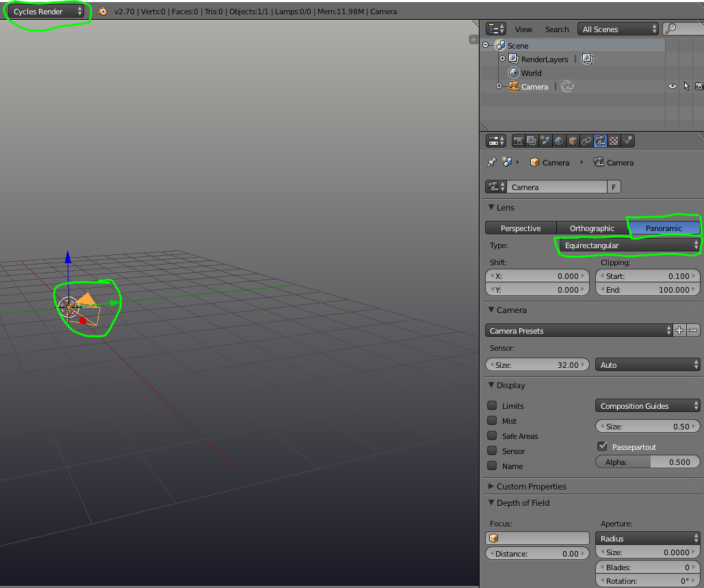Click the Camera name input field
Screen dimensions: 704x588
pyautogui.click(x=557, y=187)
